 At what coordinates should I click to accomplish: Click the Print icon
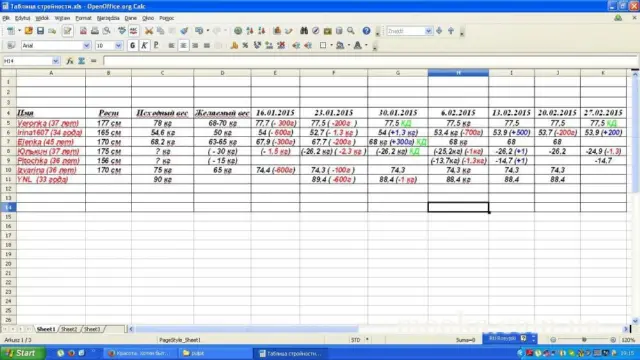tap(95, 31)
